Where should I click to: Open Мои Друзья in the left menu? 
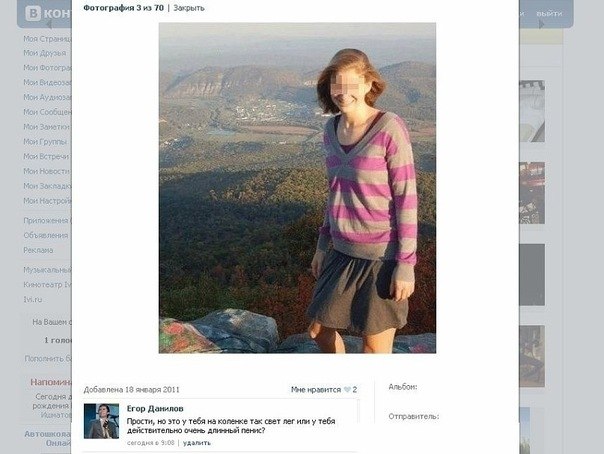[45, 53]
